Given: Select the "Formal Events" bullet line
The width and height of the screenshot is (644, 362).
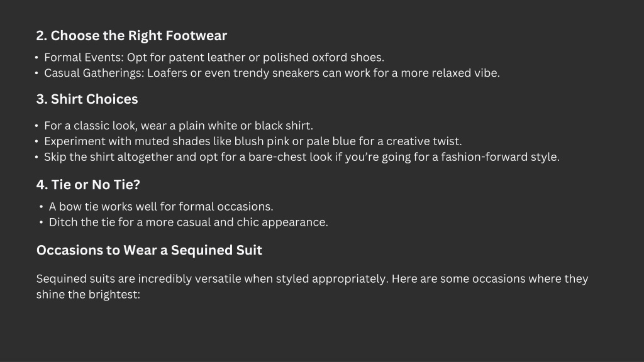Looking at the screenshot, I should tap(214, 57).
